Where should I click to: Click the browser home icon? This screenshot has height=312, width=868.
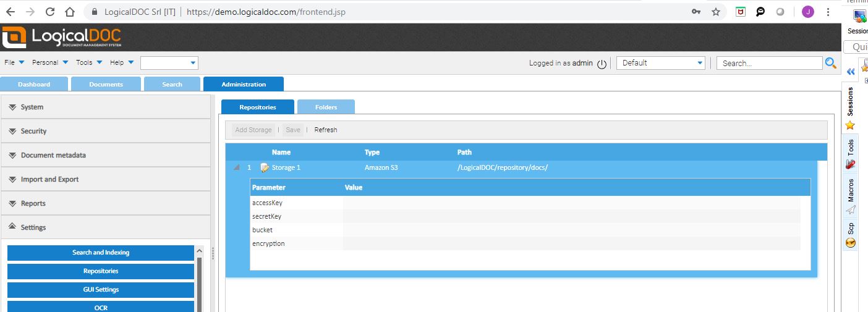(69, 12)
